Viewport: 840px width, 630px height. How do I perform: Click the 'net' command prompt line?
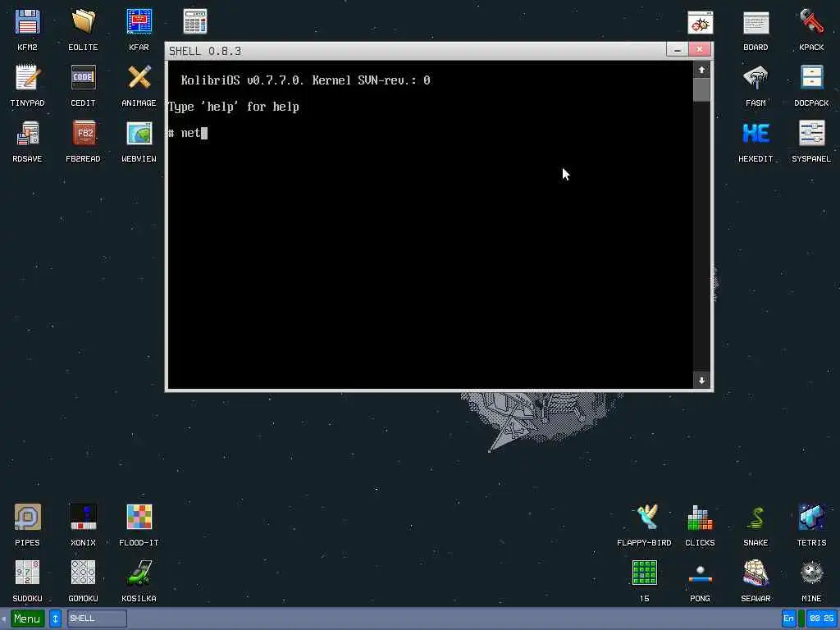tap(188, 133)
